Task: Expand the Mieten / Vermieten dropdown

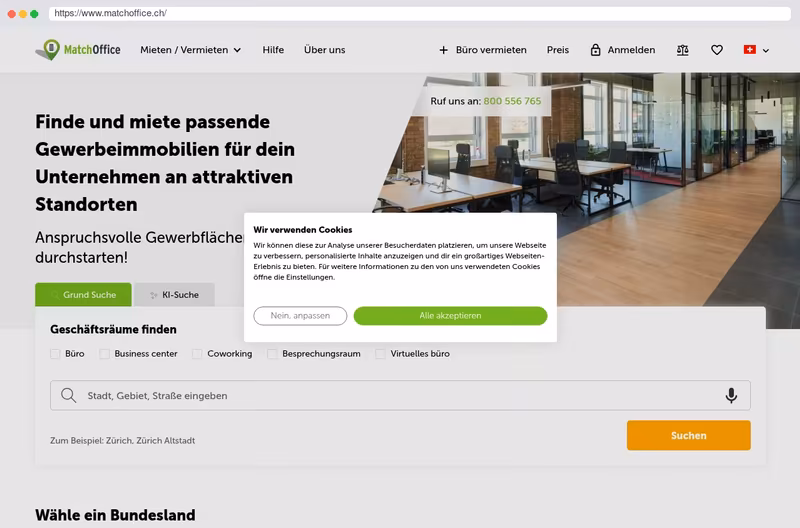Action: 191,50
